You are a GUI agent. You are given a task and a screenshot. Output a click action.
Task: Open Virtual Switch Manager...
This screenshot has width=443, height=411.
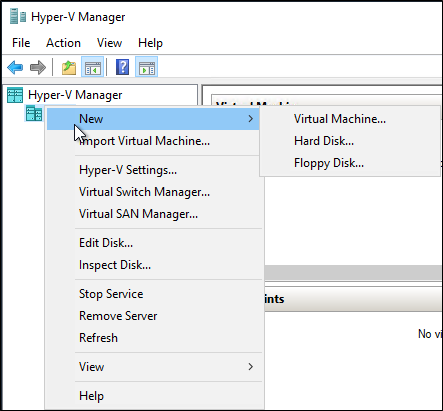pyautogui.click(x=144, y=192)
